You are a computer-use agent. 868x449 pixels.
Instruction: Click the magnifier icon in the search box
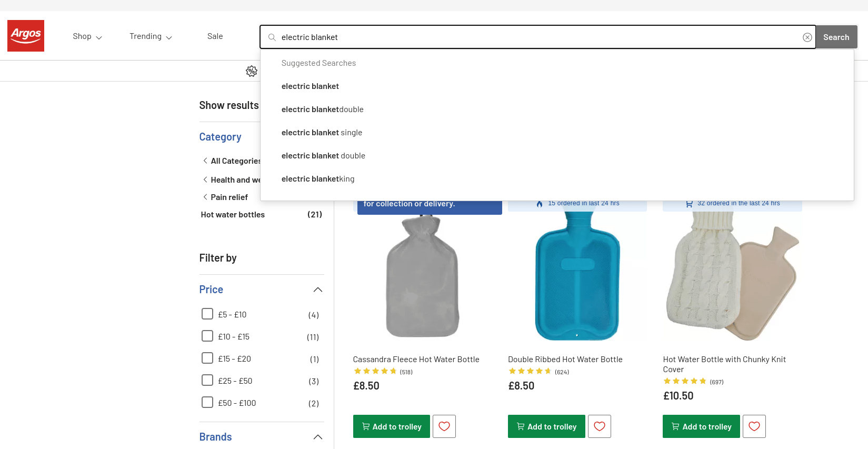point(272,37)
